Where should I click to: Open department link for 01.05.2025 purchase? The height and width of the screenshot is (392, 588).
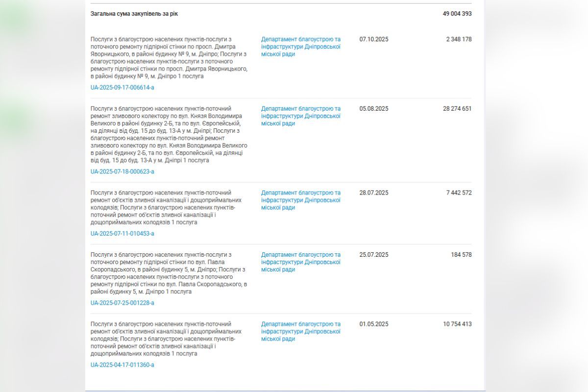pos(300,332)
